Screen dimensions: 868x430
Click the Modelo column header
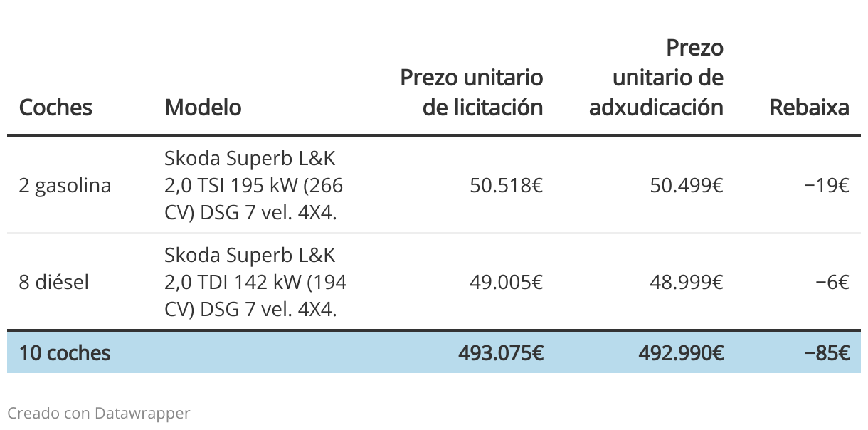click(x=203, y=107)
